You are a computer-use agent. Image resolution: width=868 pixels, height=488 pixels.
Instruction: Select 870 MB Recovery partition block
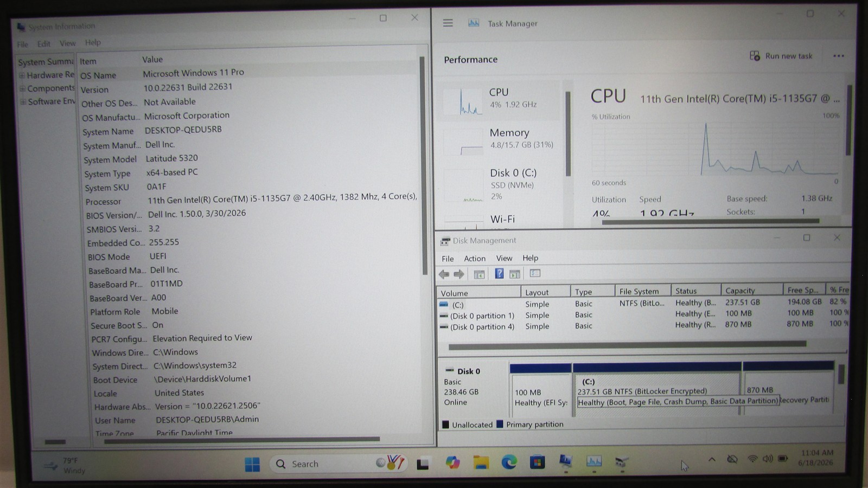point(788,389)
